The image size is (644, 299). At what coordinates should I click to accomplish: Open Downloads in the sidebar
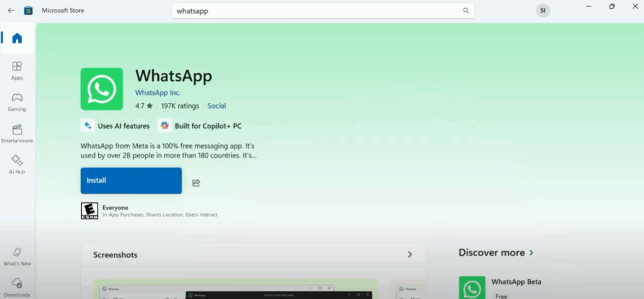click(x=17, y=288)
